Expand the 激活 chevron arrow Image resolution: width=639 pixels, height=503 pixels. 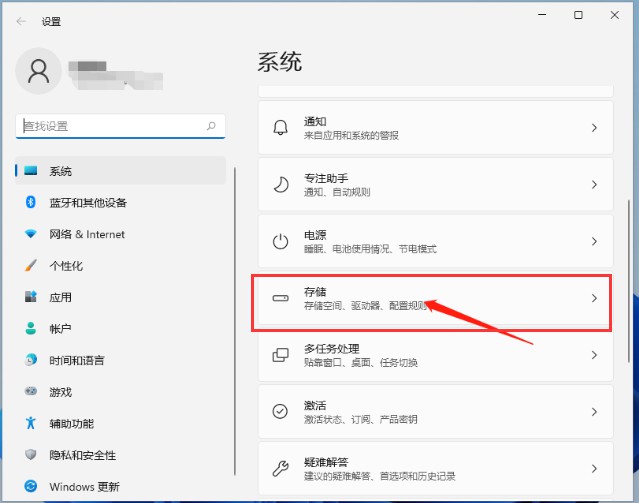pos(594,411)
